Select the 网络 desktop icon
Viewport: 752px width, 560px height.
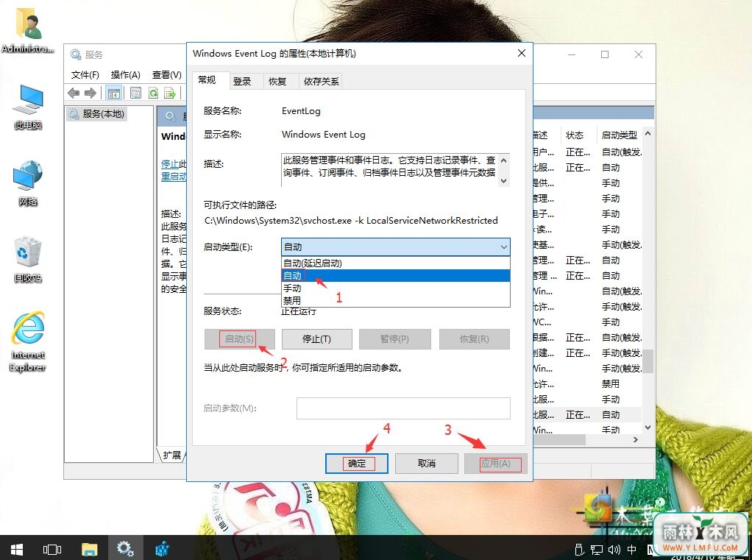(x=28, y=183)
